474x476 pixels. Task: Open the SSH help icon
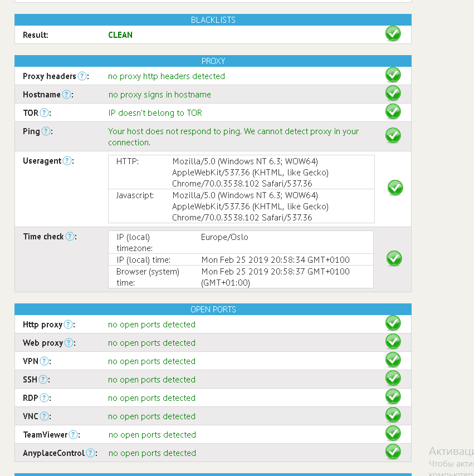pos(43,380)
